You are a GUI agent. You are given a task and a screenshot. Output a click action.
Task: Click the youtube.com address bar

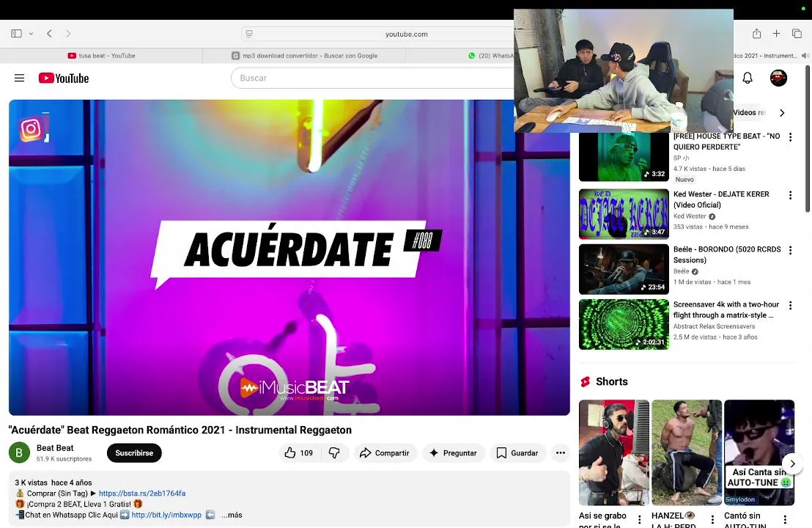click(406, 34)
